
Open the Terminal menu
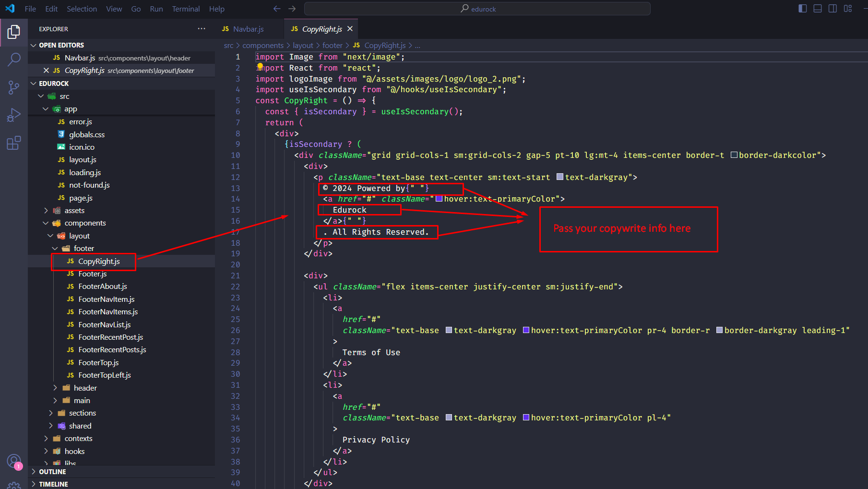tap(186, 9)
